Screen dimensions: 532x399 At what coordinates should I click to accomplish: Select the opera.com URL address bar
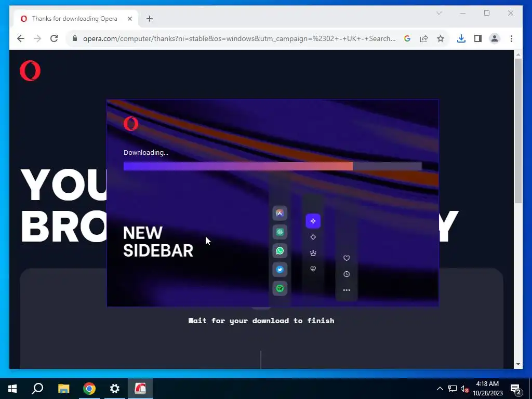(239, 38)
